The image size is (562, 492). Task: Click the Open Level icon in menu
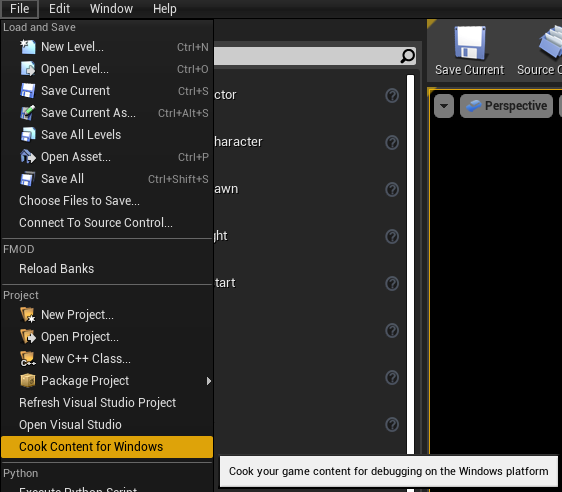28,69
